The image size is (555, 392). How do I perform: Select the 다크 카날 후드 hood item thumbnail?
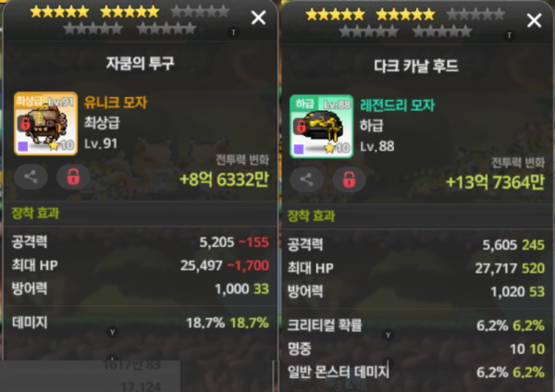321,127
